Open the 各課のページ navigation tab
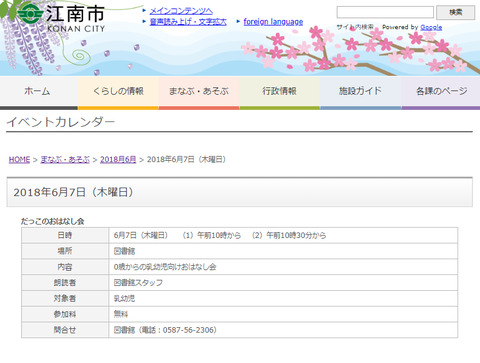 tap(441, 93)
